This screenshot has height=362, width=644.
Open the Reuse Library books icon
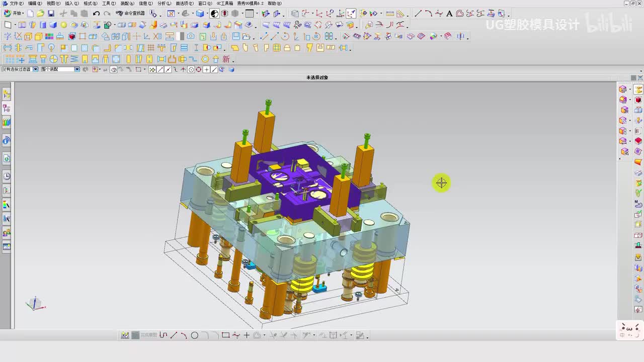[7, 122]
